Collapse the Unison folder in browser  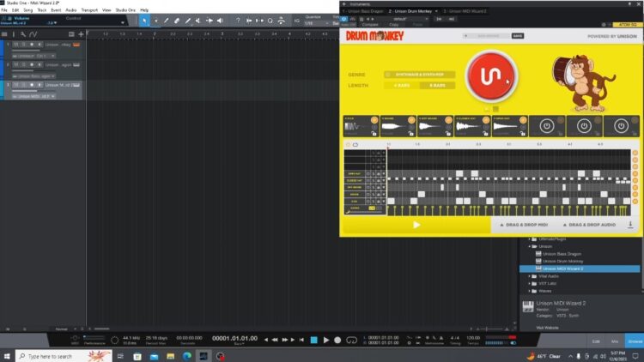[x=530, y=246]
